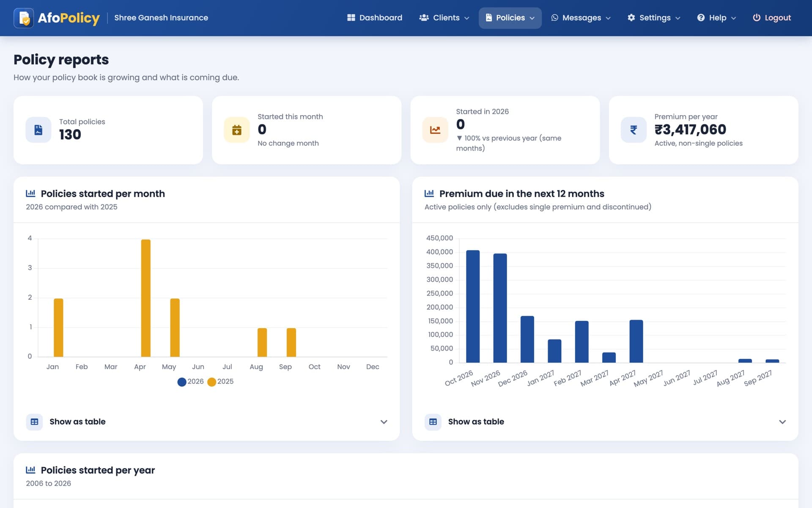Open the Policies menu
The height and width of the screenshot is (508, 812).
click(510, 18)
